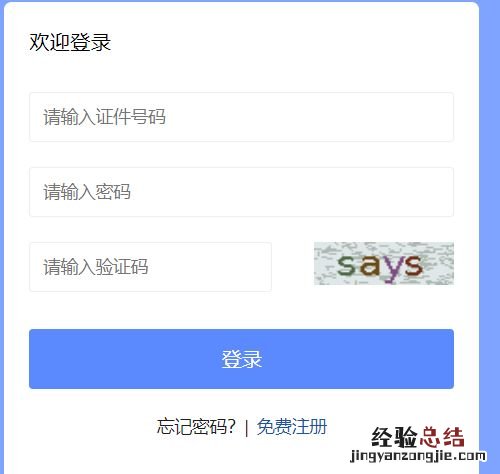
Task: Click the separator bar between 忘记密码 and 免费注册
Action: (x=246, y=427)
